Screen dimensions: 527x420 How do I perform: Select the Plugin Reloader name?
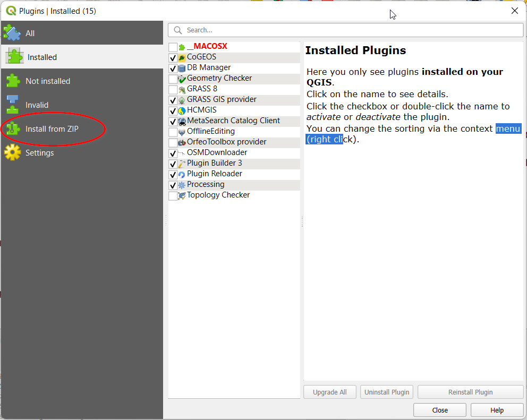click(215, 174)
